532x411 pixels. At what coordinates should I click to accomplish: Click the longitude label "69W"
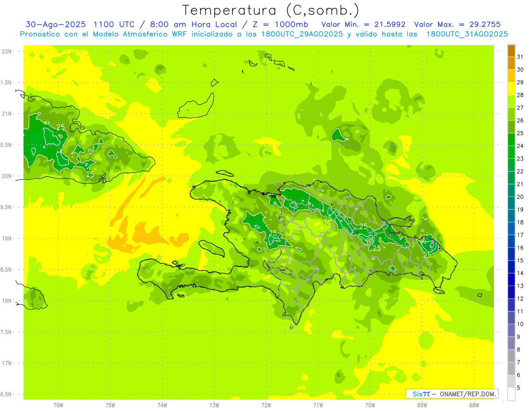click(x=422, y=405)
